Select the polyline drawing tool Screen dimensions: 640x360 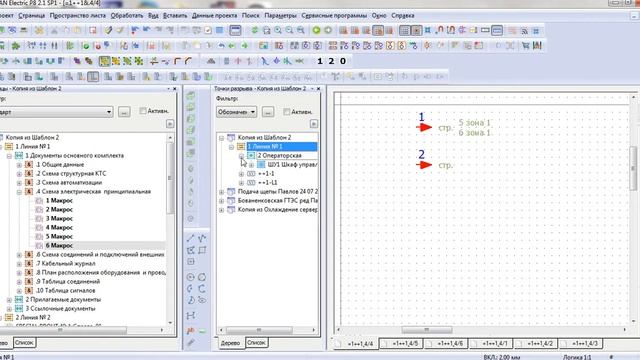[x=202, y=238]
